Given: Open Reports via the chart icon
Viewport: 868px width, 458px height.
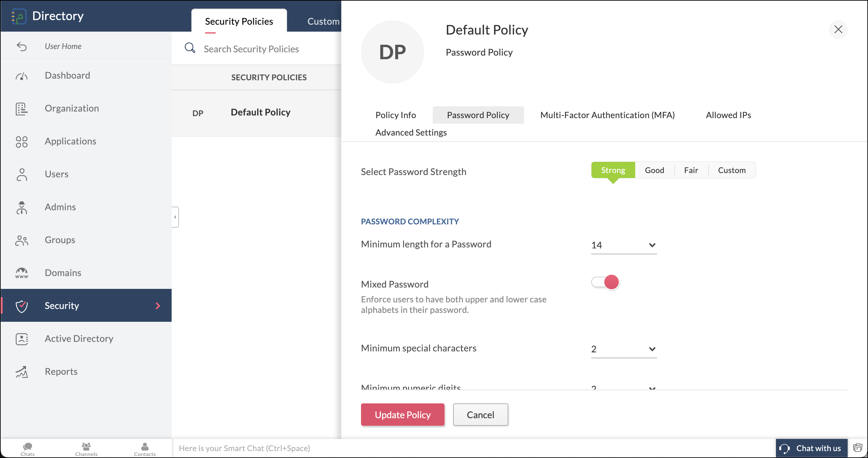Looking at the screenshot, I should pos(22,372).
